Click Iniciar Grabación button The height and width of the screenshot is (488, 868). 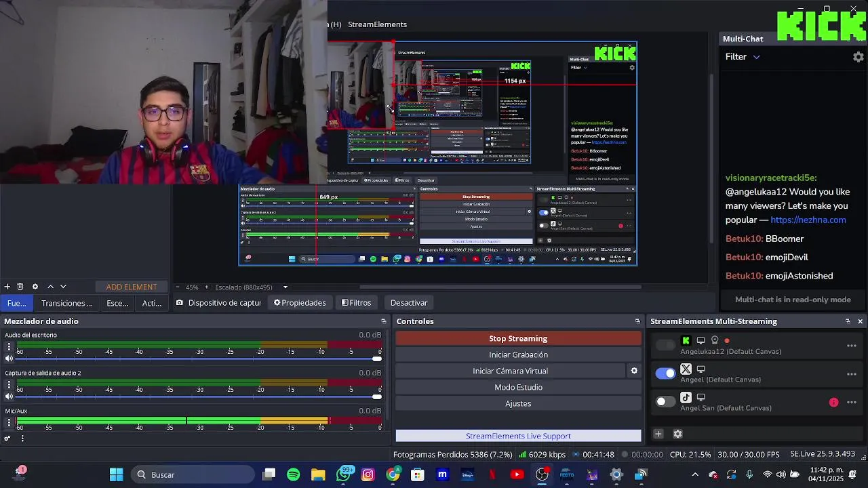pyautogui.click(x=518, y=354)
